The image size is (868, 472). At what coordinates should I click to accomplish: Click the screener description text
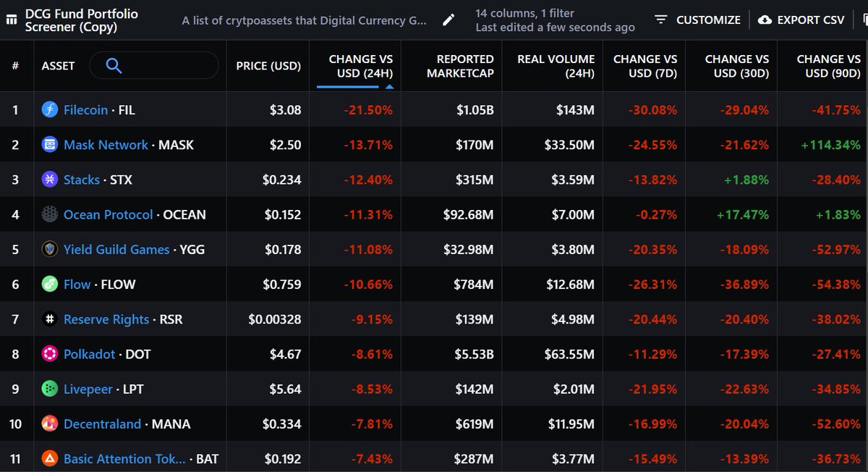coord(305,20)
